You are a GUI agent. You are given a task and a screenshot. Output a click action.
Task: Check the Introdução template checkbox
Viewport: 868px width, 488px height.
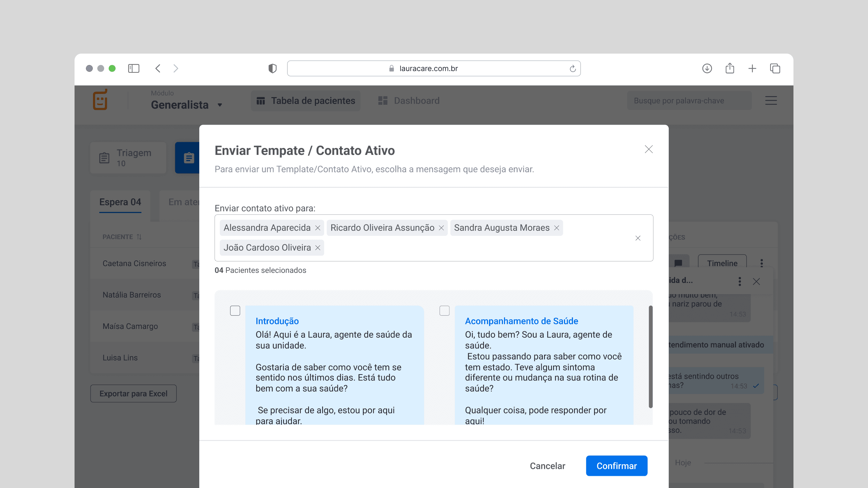235,310
